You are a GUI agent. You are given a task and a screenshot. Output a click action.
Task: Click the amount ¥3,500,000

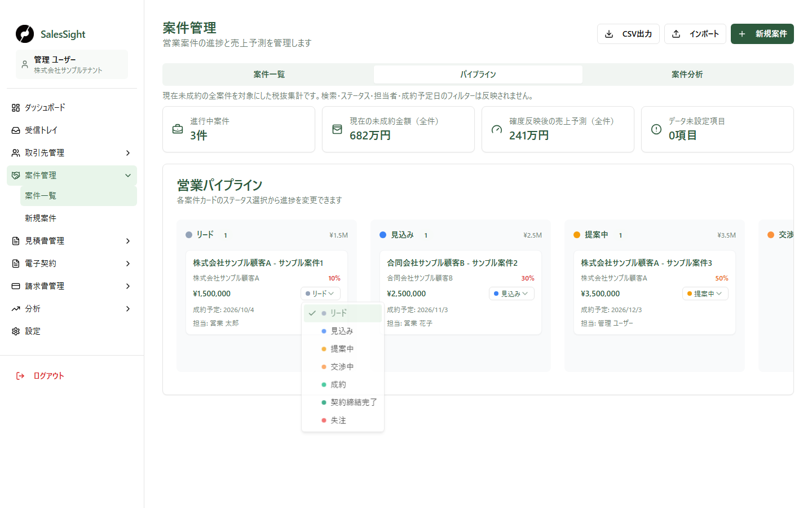click(601, 294)
